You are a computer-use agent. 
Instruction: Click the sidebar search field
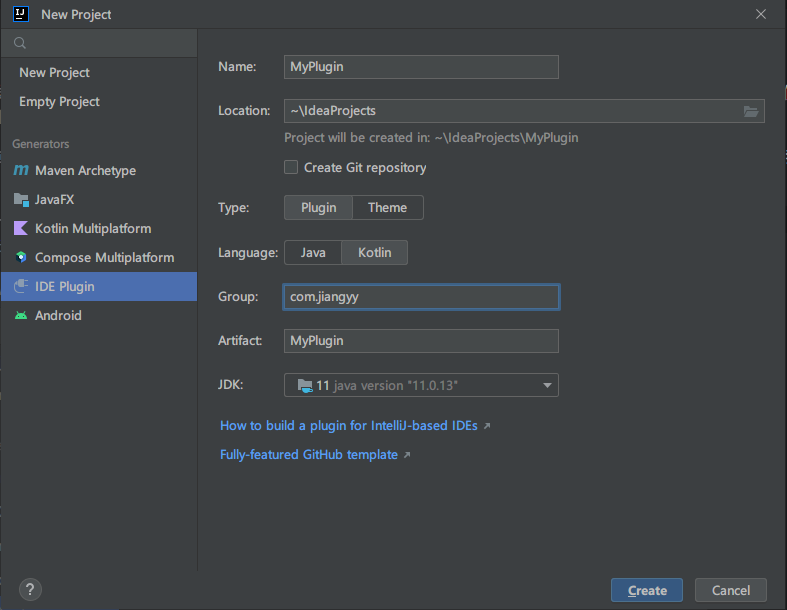pos(99,43)
